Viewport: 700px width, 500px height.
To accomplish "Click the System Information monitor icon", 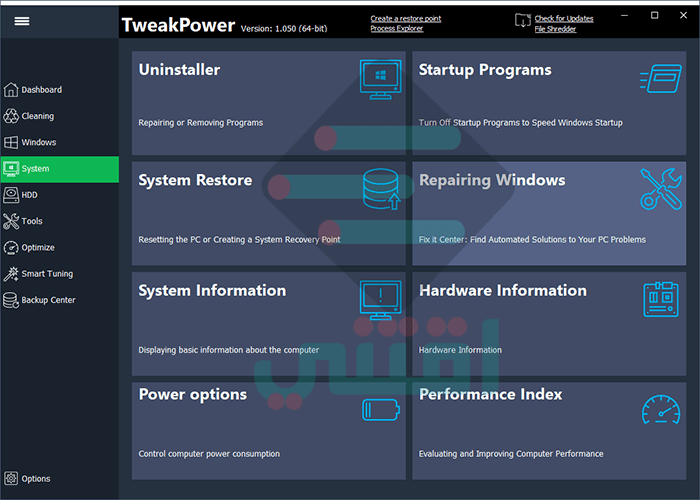I will [x=380, y=300].
